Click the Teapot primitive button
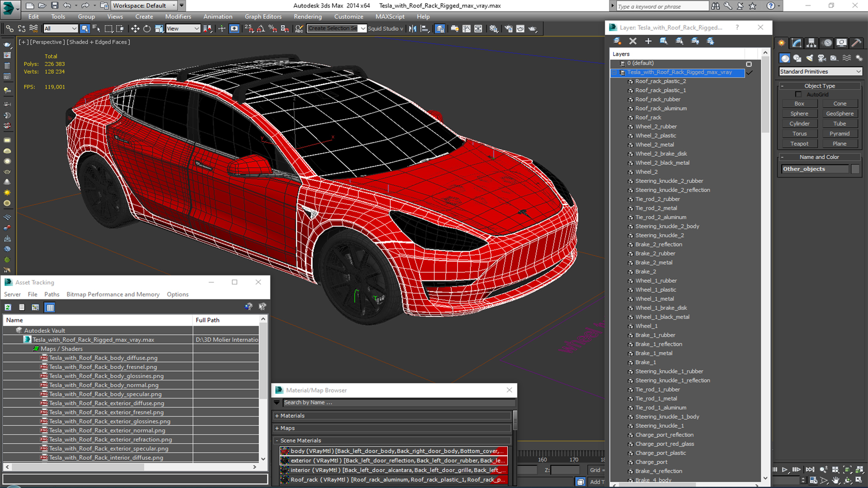 pyautogui.click(x=799, y=144)
